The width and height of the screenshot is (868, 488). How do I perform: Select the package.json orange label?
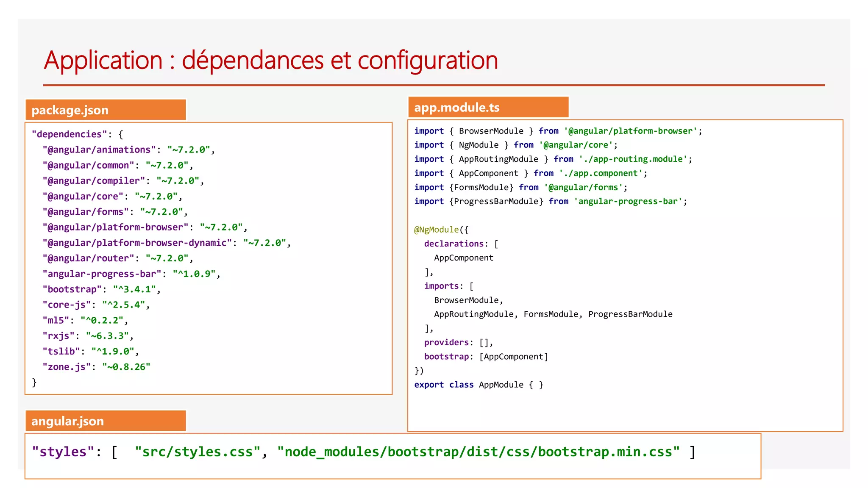tap(106, 110)
